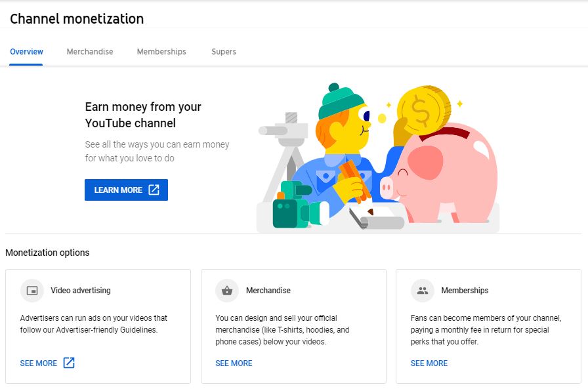
Task: Click the LEARN MORE button
Action: pyautogui.click(x=127, y=190)
